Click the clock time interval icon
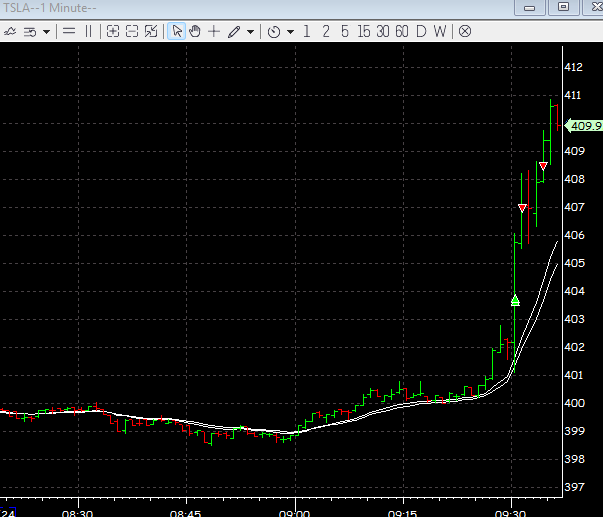The image size is (603, 517). [274, 32]
